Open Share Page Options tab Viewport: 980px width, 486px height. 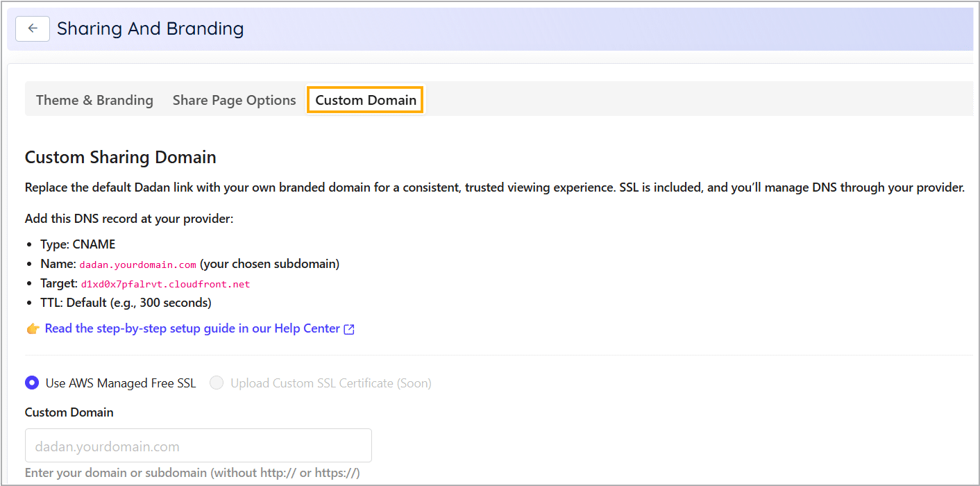(x=235, y=100)
